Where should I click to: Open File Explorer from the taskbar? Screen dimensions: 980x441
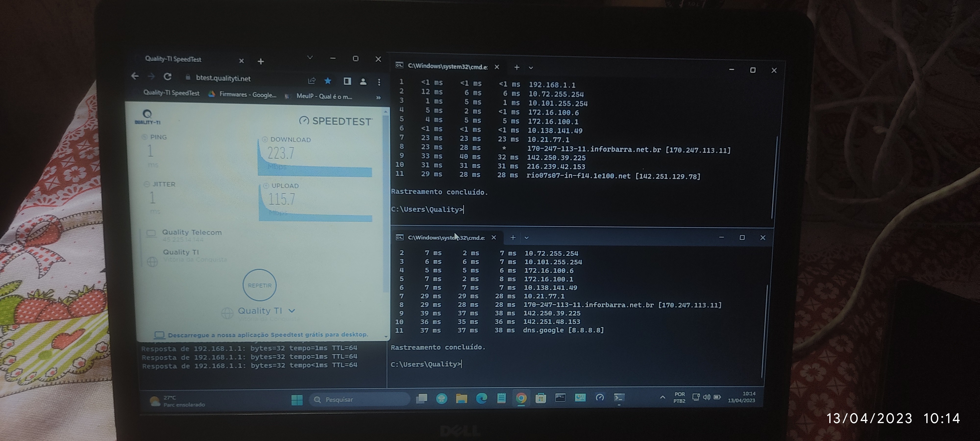pos(462,398)
